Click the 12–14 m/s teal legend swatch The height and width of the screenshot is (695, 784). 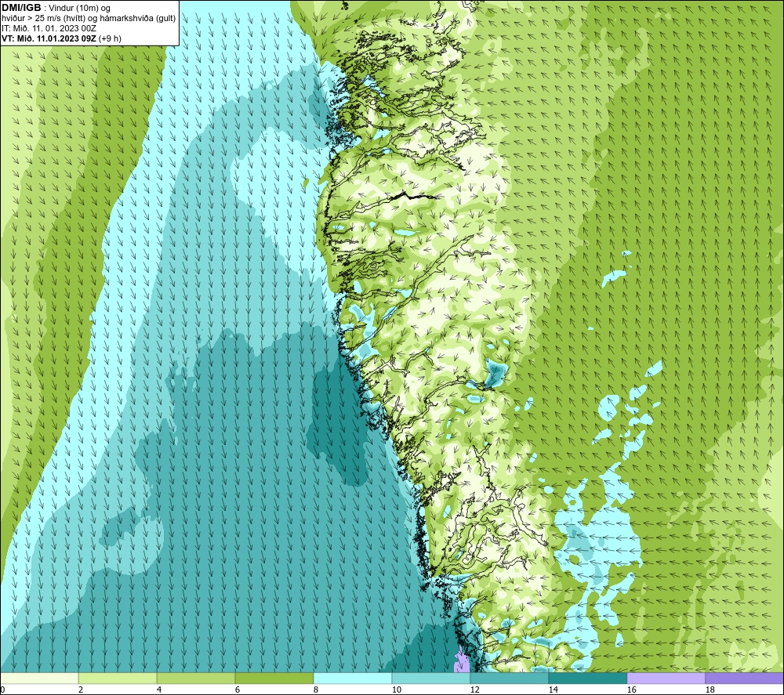point(509,678)
